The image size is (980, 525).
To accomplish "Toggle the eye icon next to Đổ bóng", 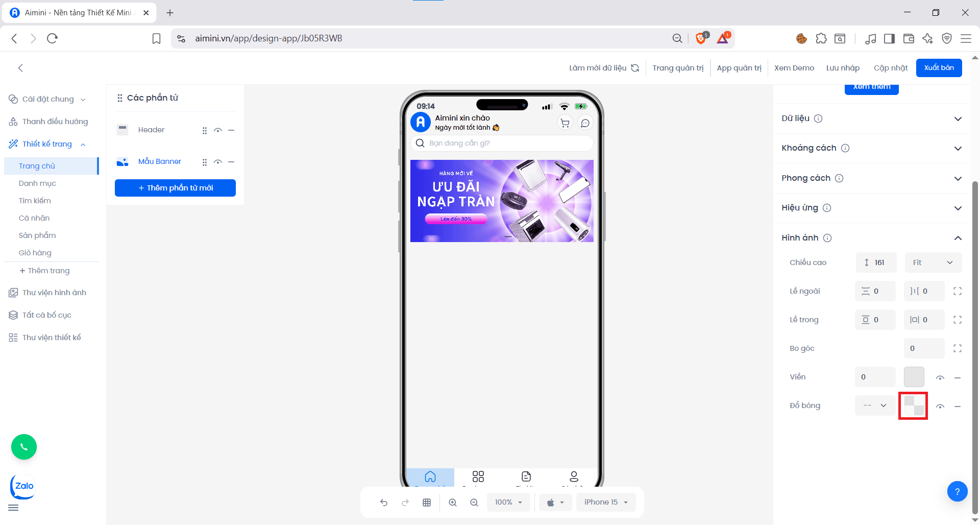I will (940, 405).
